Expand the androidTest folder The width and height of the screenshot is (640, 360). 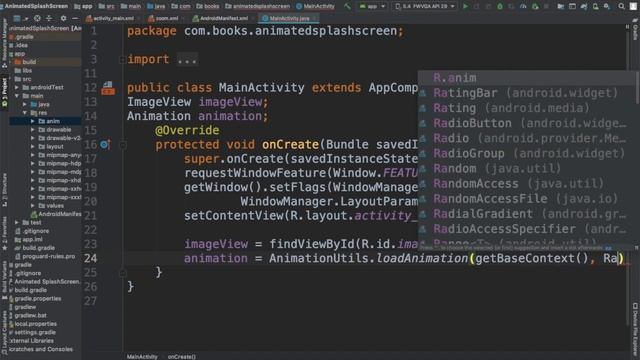pos(17,87)
